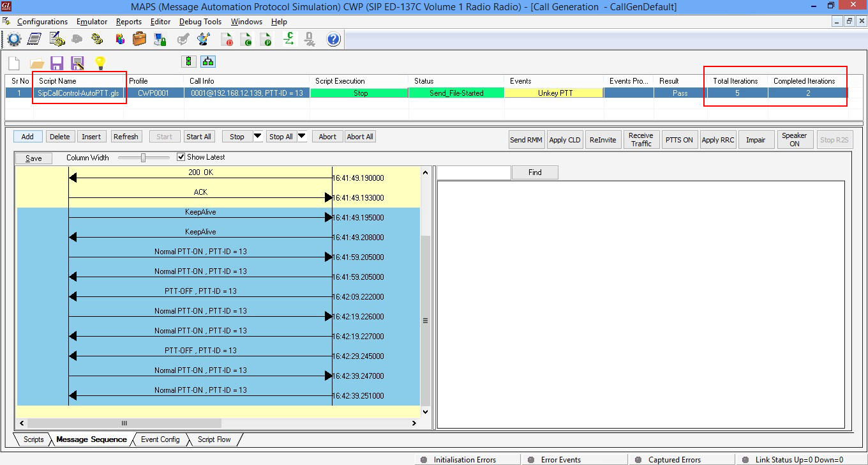Click the Apply RRC button
The image size is (868, 465).
[x=718, y=140]
